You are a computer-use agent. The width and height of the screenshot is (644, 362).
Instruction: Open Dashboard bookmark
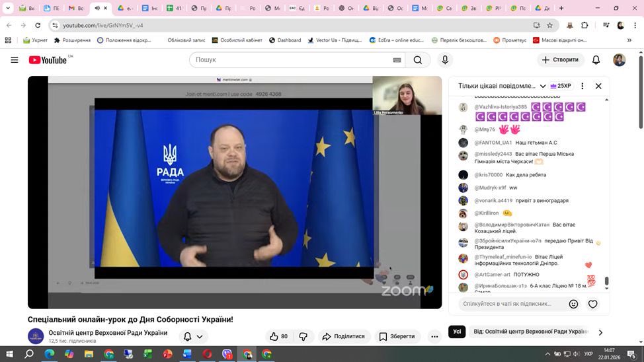285,40
